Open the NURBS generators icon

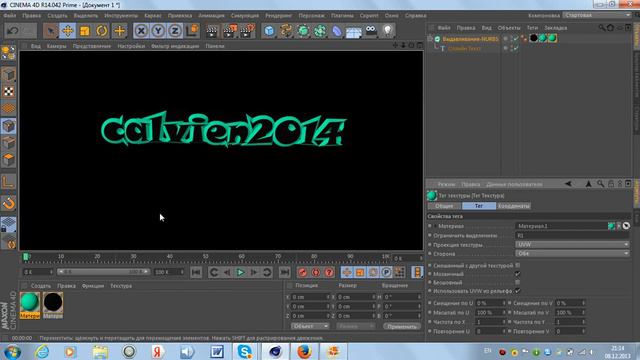pyautogui.click(x=303, y=31)
